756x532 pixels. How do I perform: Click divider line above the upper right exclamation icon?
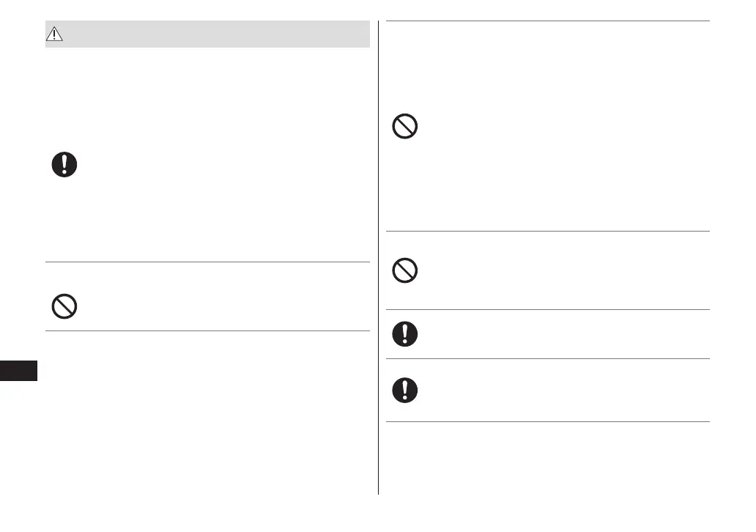pos(548,309)
